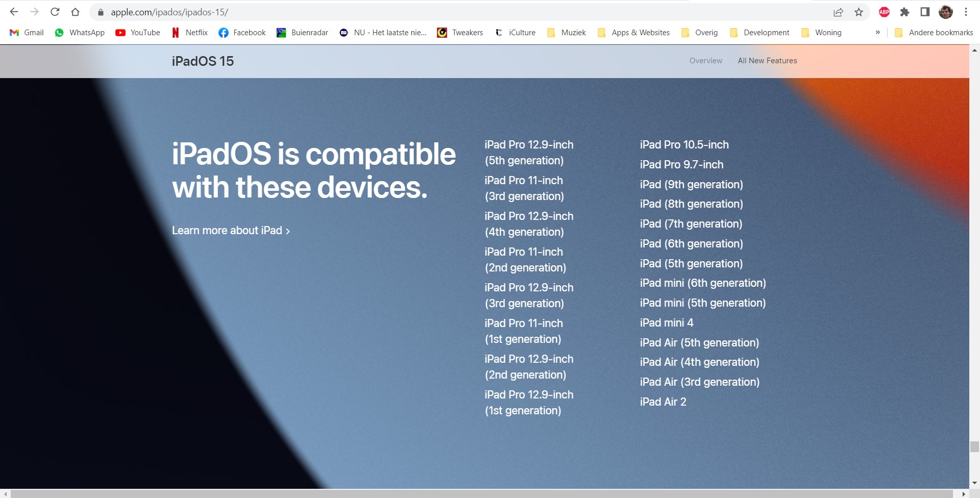Expand the Woning bookmark folder
Image resolution: width=980 pixels, height=498 pixels.
(821, 33)
